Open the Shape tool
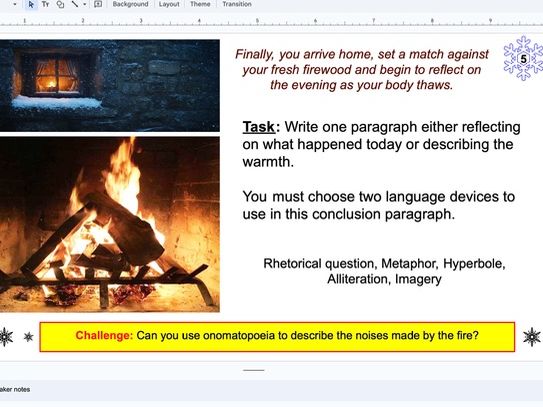Image resolution: width=543 pixels, height=407 pixels. click(x=60, y=5)
